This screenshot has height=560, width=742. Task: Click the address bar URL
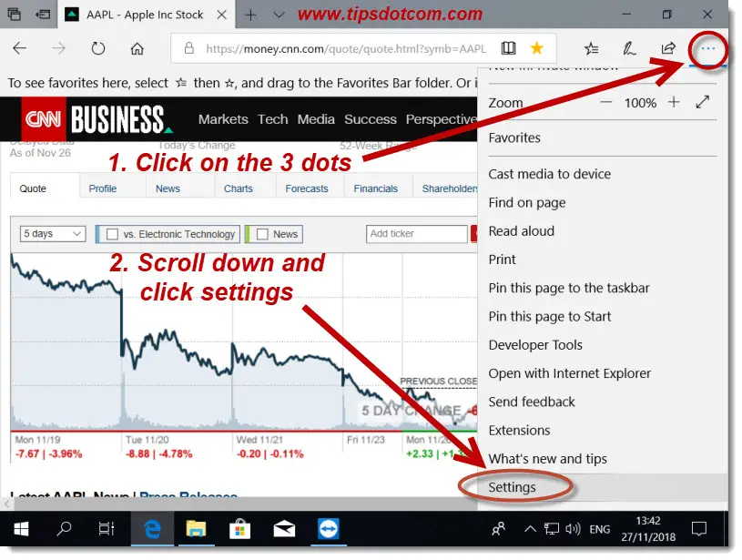point(345,49)
